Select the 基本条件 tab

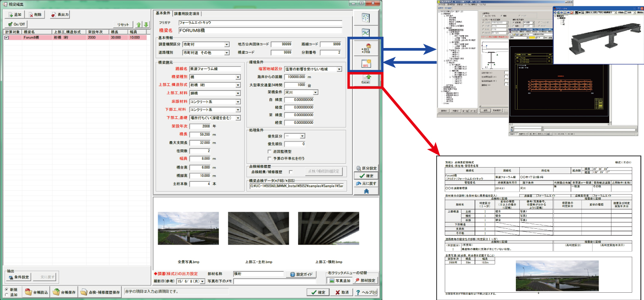coord(163,14)
